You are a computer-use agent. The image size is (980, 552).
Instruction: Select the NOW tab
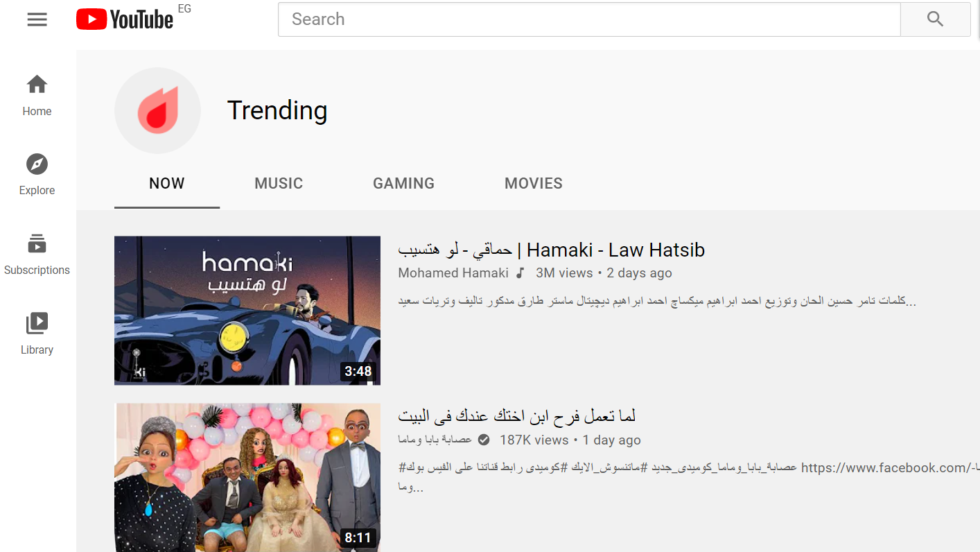point(167,184)
